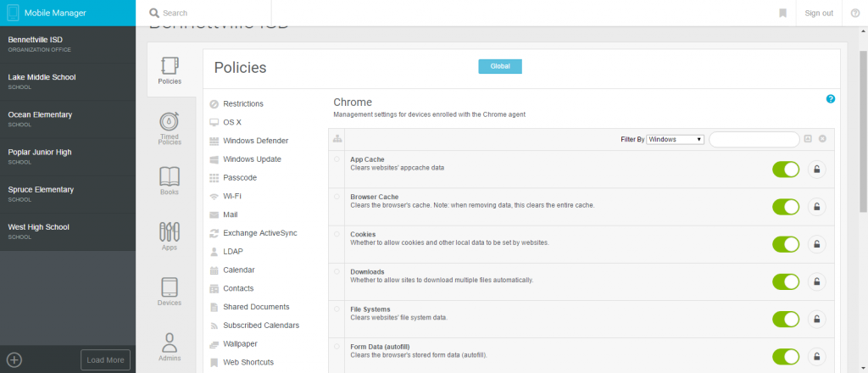Open the help question mark in top bar
Screen dimensions: 868x373
tap(854, 13)
